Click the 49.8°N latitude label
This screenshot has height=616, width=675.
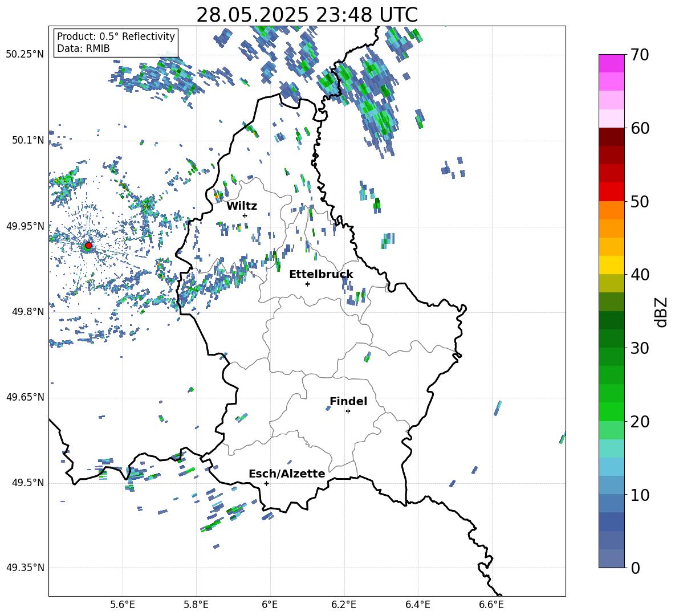tap(28, 312)
